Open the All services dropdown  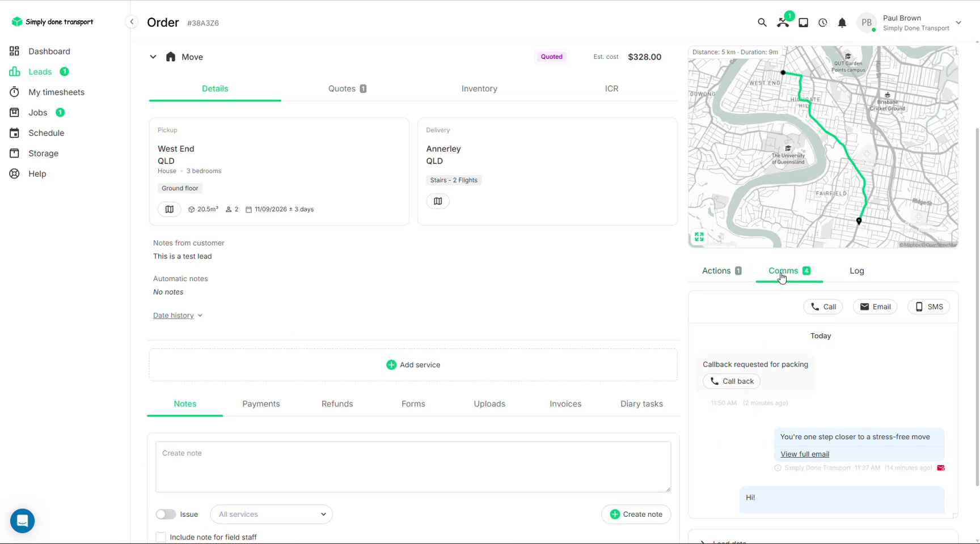271,514
